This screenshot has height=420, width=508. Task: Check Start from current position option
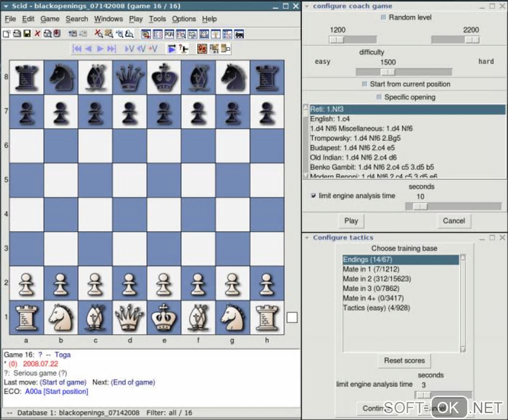(365, 84)
